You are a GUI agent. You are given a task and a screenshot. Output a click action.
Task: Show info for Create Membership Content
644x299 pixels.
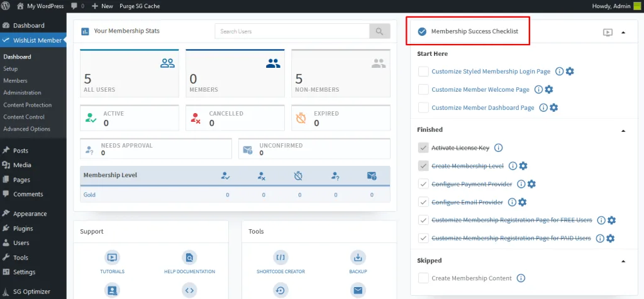click(x=521, y=278)
